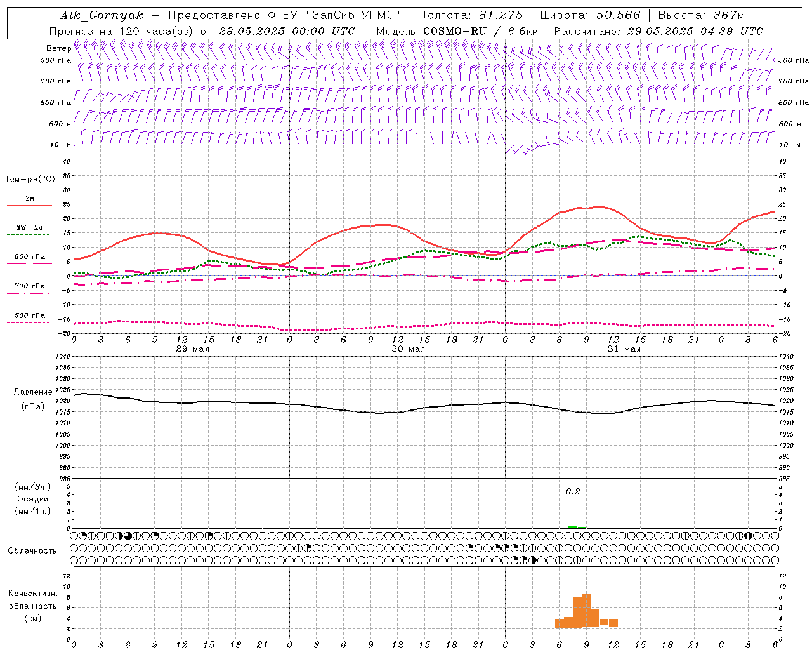Click the Тем-ра(°C) temperature panel label
Screen dimensions: 812x650
(x=30, y=180)
